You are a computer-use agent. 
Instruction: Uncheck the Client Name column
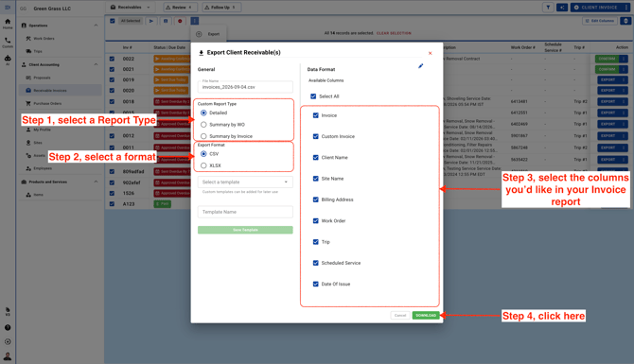tap(316, 157)
